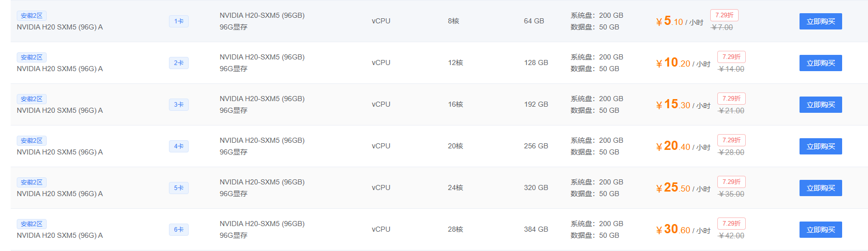Select the 3卡 card count badge
Image resolution: width=868 pixels, height=251 pixels.
tap(179, 105)
